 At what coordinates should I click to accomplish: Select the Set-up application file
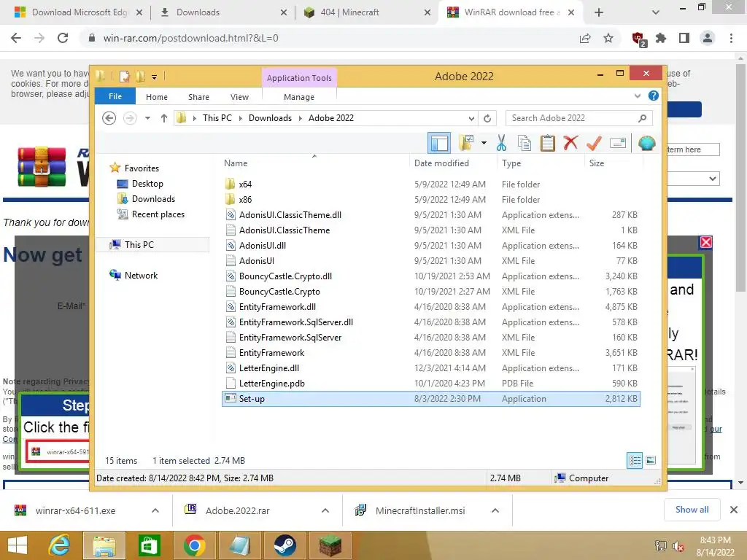pyautogui.click(x=430, y=399)
